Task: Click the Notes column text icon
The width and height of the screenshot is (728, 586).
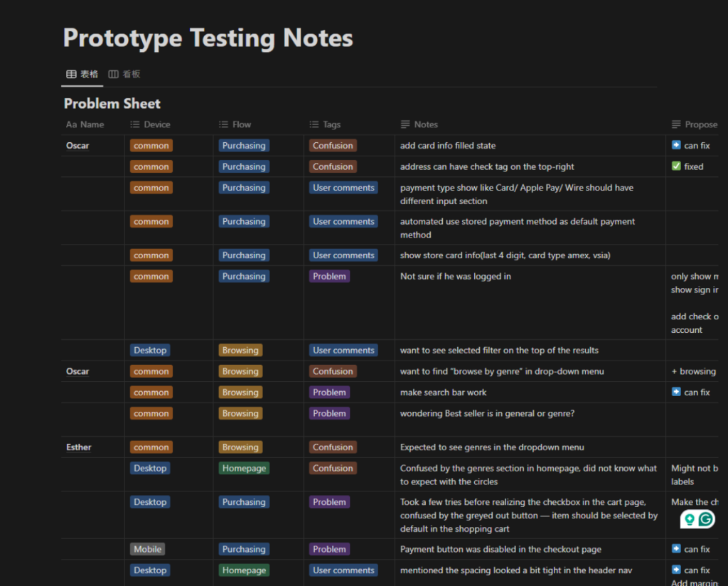Action: tap(405, 124)
